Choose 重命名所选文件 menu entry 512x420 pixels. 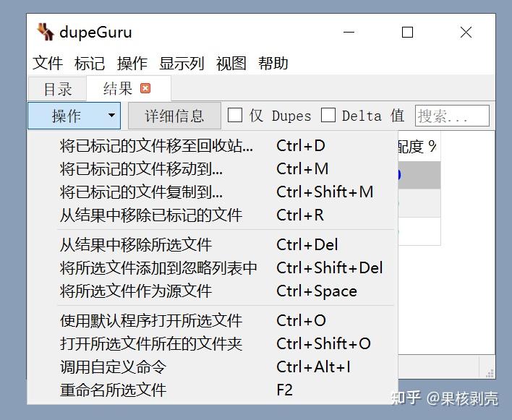pyautogui.click(x=212, y=390)
